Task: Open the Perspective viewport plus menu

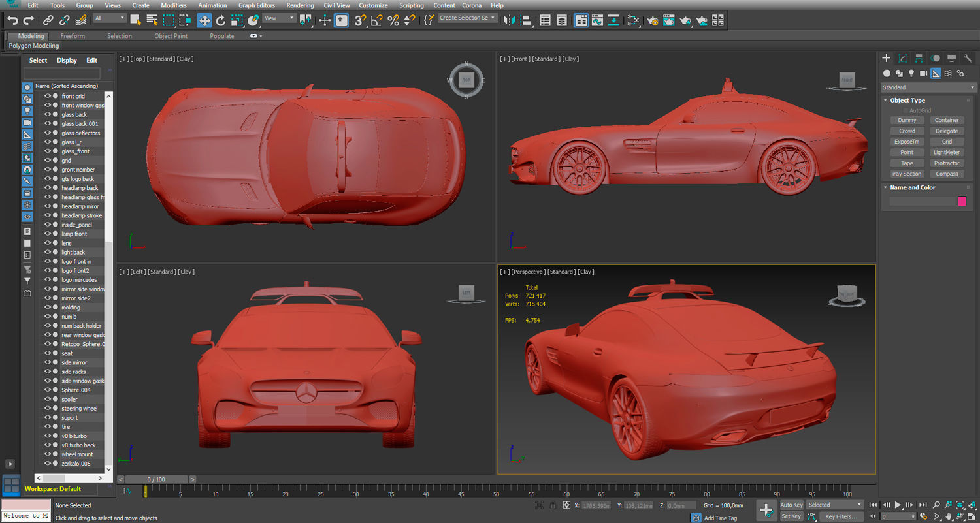Action: [x=504, y=272]
